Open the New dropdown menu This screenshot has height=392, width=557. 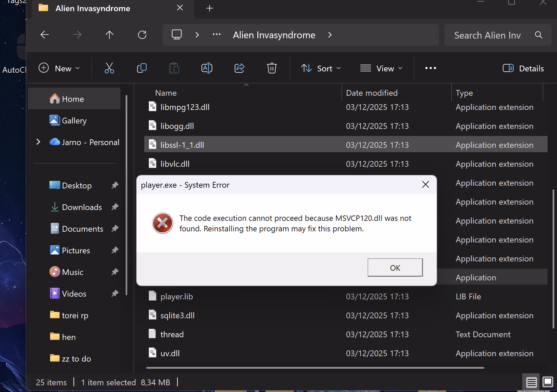tap(59, 68)
